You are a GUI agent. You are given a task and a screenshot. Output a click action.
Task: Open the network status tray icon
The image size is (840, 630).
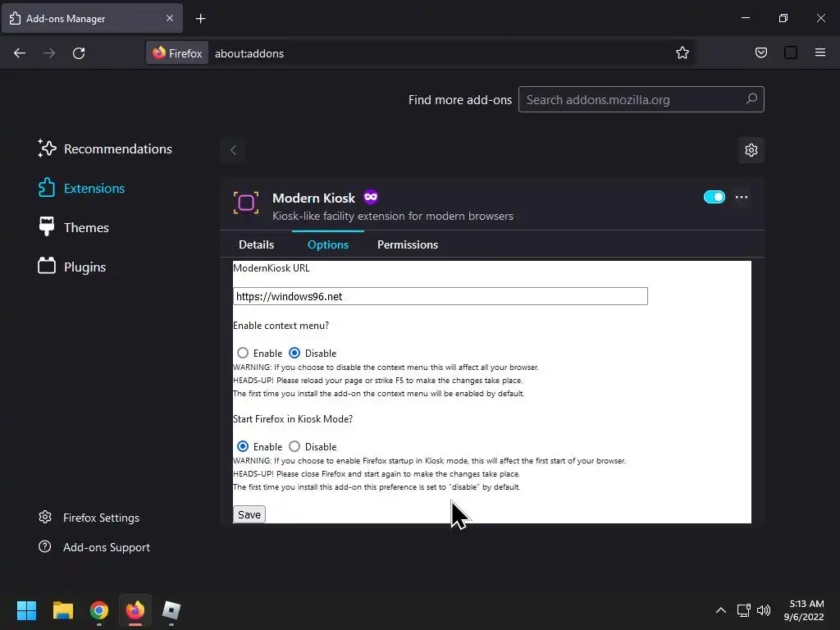click(743, 610)
